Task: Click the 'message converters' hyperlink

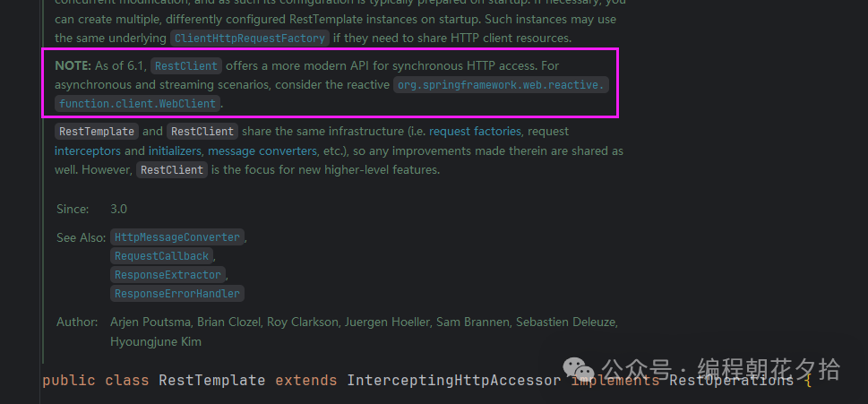Action: point(263,150)
